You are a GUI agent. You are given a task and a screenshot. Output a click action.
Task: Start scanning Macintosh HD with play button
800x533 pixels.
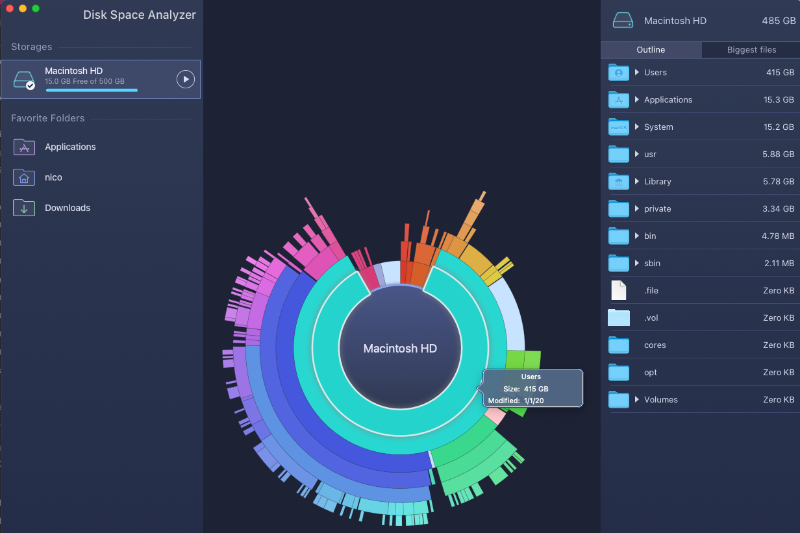185,79
